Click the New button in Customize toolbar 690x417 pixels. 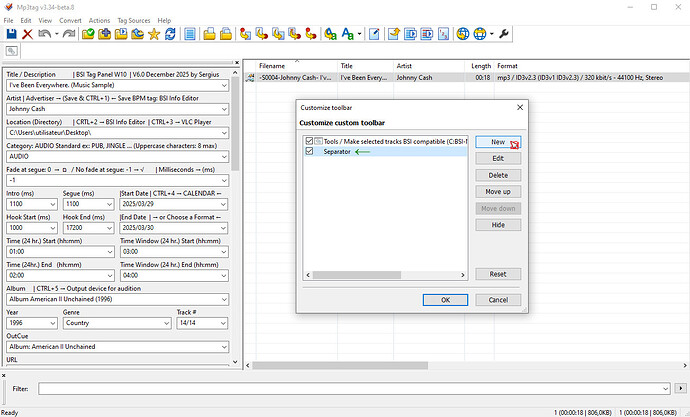(x=498, y=142)
